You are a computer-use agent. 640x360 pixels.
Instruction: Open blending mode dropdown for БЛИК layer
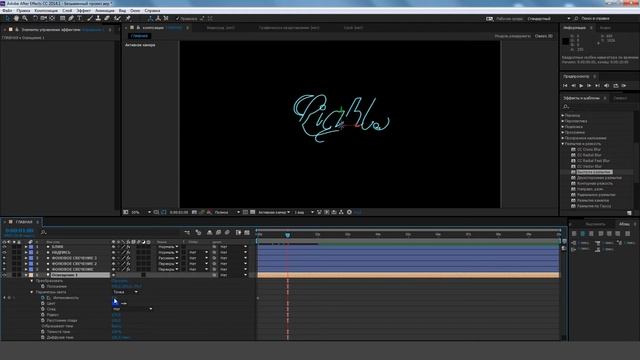168,247
